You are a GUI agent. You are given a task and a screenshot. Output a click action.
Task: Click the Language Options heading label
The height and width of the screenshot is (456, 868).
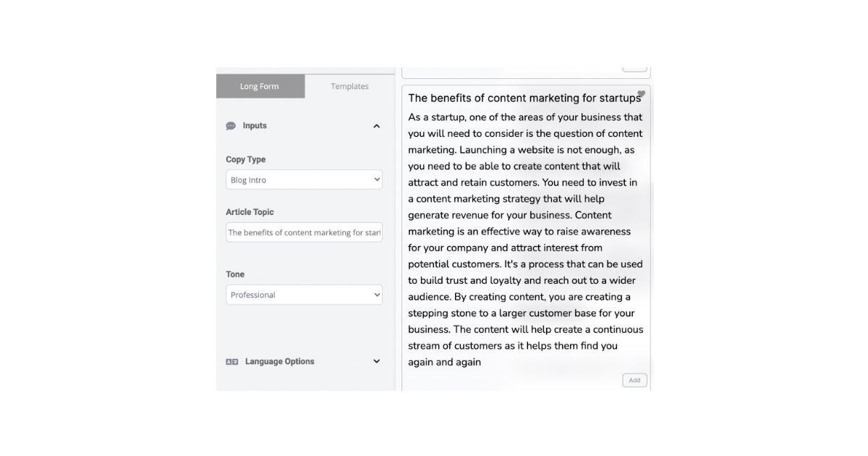point(279,361)
